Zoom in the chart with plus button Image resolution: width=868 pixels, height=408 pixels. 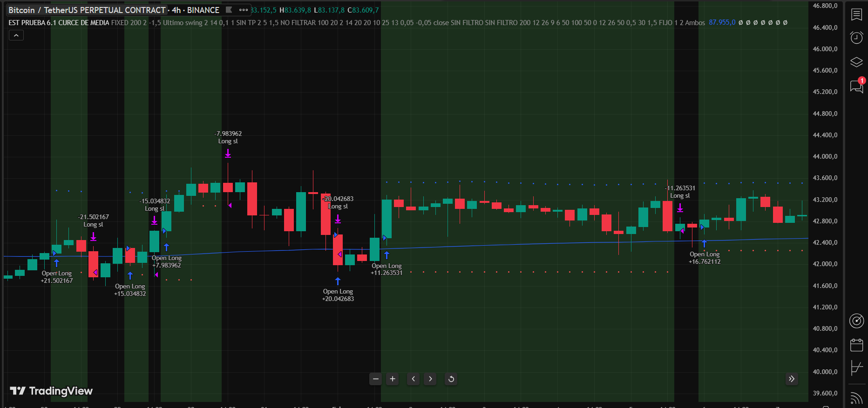click(x=393, y=379)
